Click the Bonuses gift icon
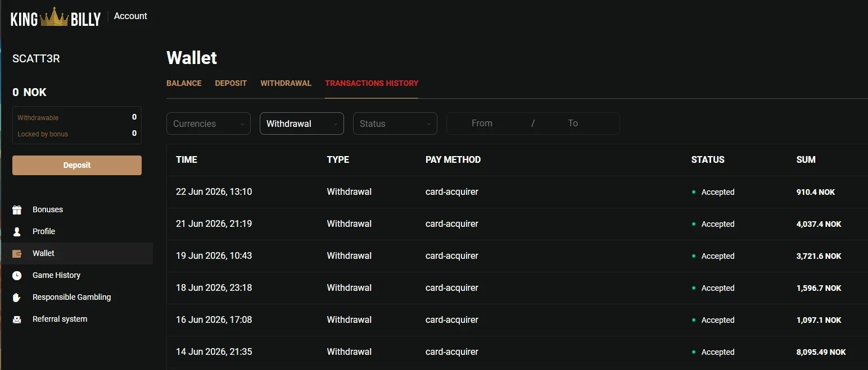The width and height of the screenshot is (868, 370). (17, 210)
